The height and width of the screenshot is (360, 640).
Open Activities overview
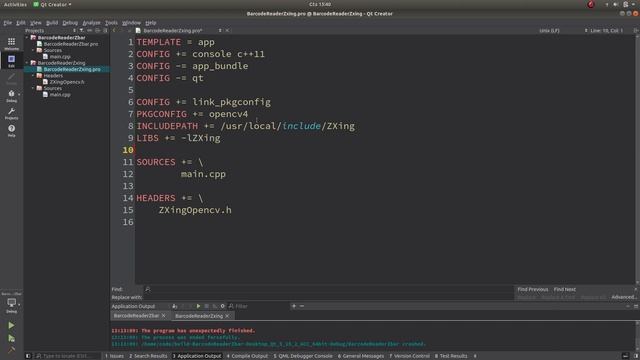(x=15, y=4)
